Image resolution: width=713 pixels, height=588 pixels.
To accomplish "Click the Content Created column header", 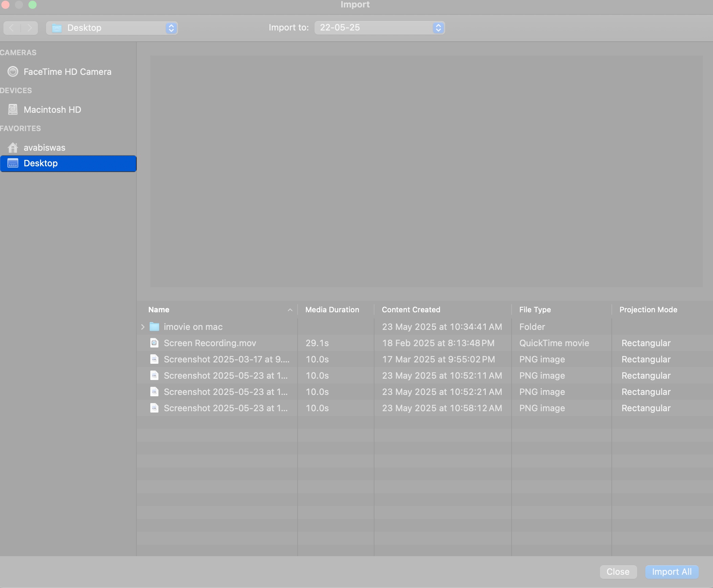I will coord(411,309).
